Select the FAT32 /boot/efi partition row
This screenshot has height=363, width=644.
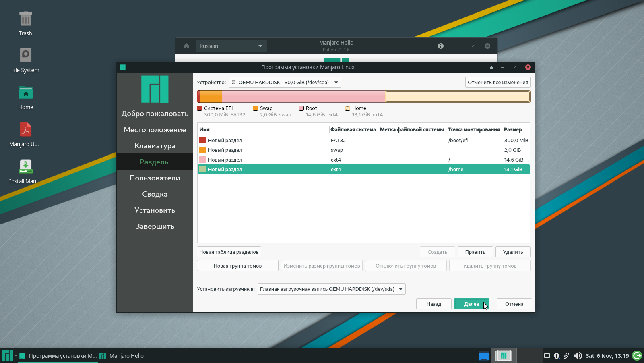point(363,140)
